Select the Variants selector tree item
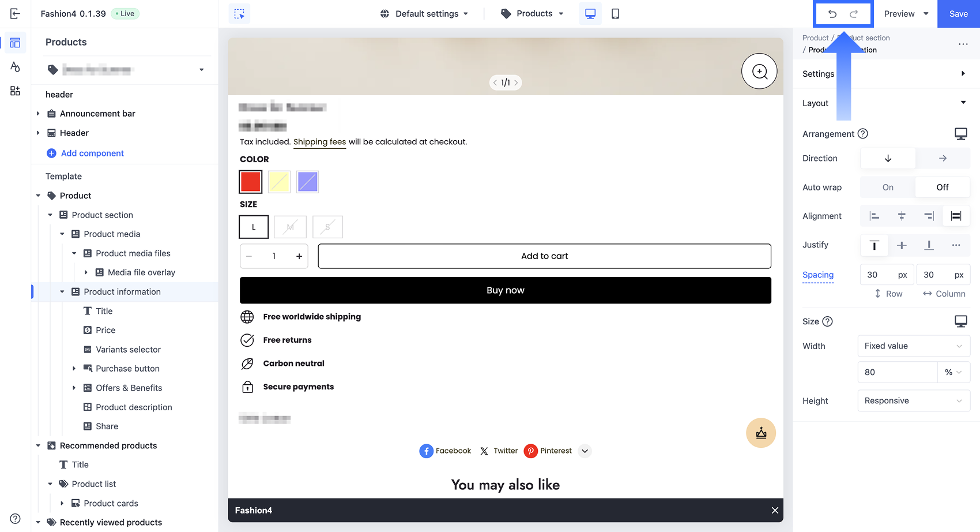This screenshot has height=532, width=980. click(x=128, y=349)
